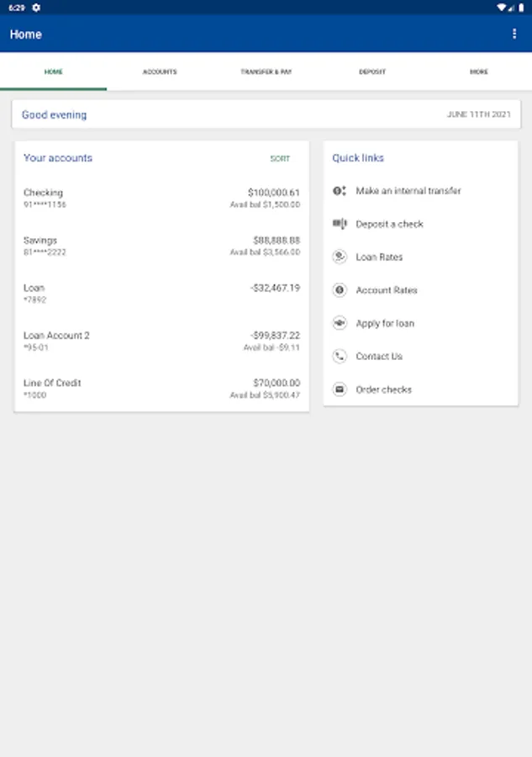Screen dimensions: 532x757
Task: Switch to the Accounts tab
Action: pos(160,72)
